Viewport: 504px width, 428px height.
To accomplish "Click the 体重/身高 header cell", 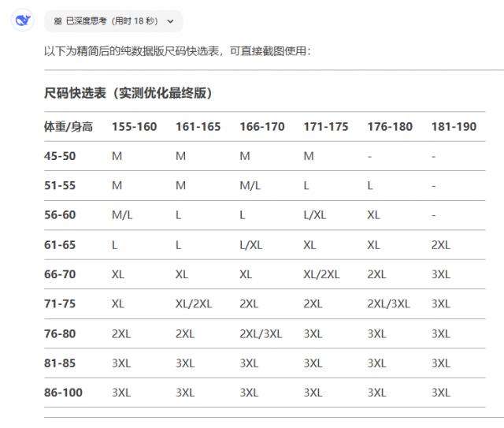I will [69, 126].
